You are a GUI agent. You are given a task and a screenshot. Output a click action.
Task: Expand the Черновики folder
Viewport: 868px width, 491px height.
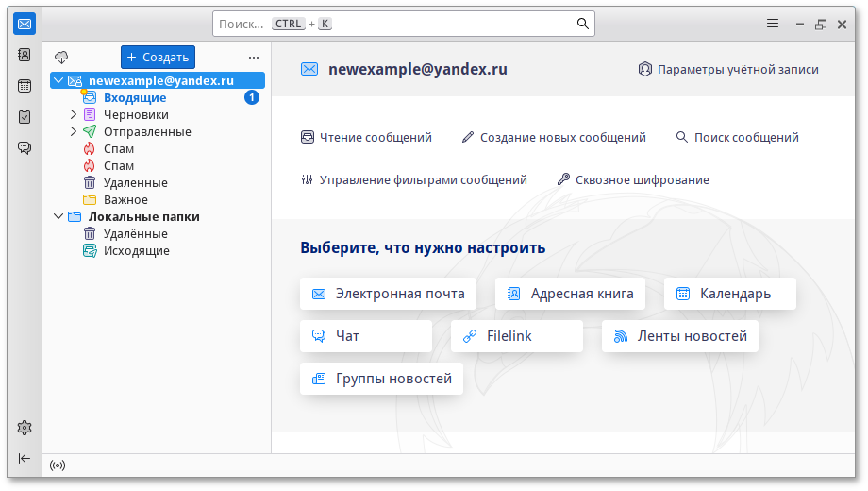(x=73, y=114)
